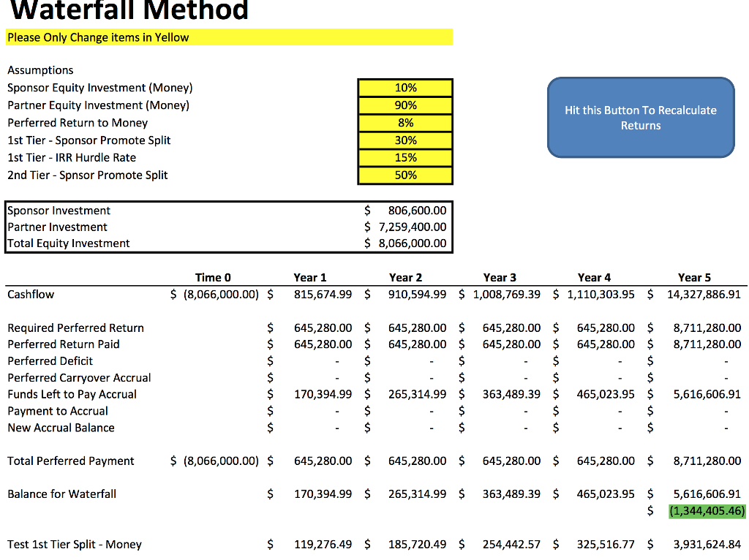This screenshot has width=749, height=560.
Task: Click the Sponsor Investment value 806,600.00
Action: pyautogui.click(x=417, y=211)
